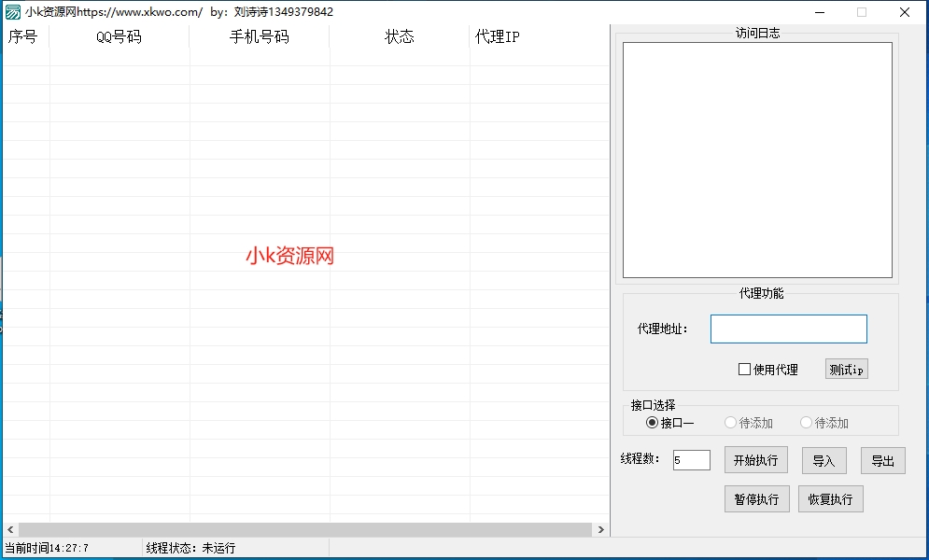Select the QQ号码 column header
Screen dimensions: 929x560
point(120,37)
